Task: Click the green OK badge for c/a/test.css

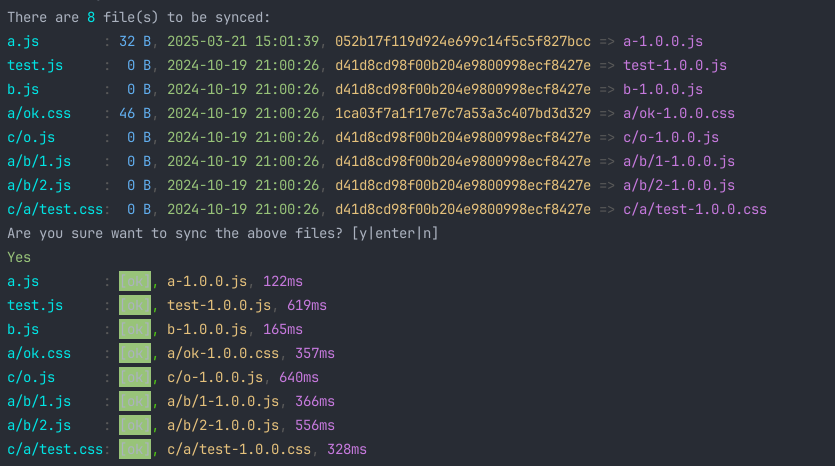Action: pyautogui.click(x=134, y=449)
